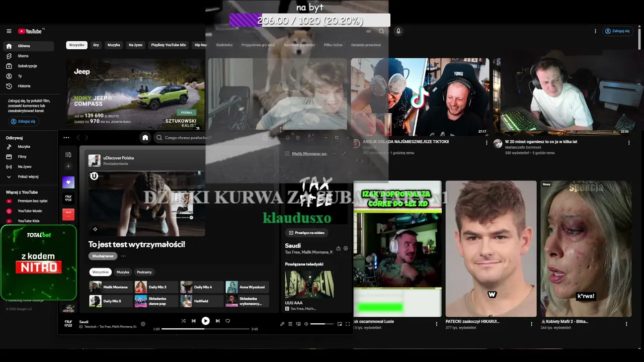Adjust the Spotify volume slider

(321, 324)
